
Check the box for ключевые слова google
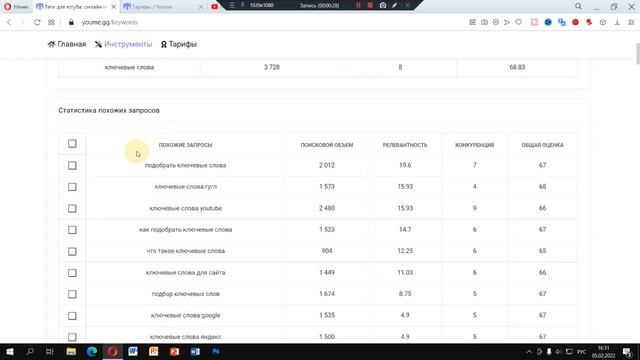72,316
